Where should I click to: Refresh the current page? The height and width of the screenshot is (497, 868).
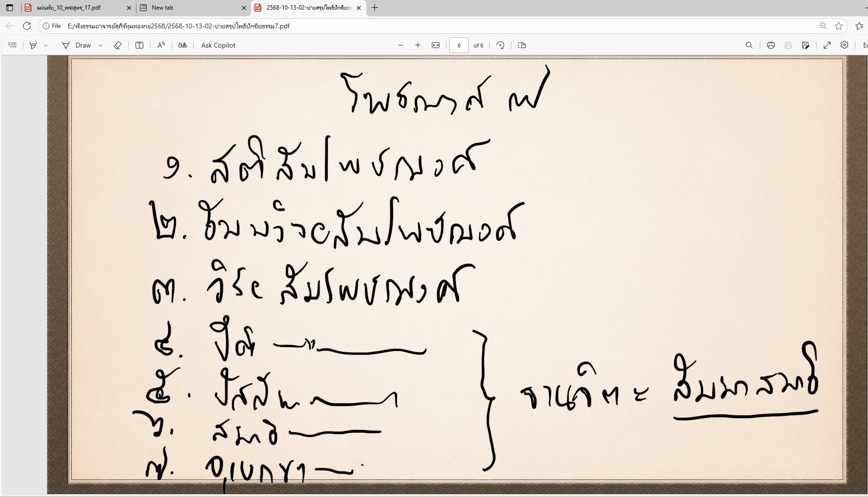(x=27, y=26)
